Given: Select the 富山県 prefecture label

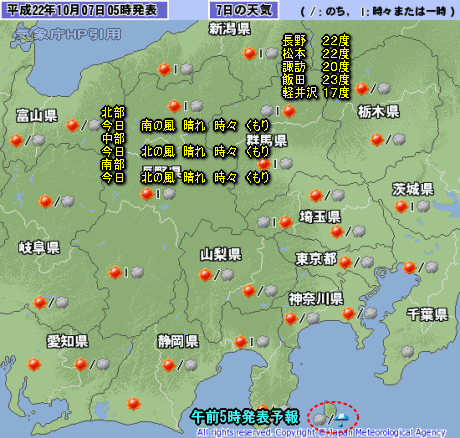Looking at the screenshot, I should coord(37,116).
